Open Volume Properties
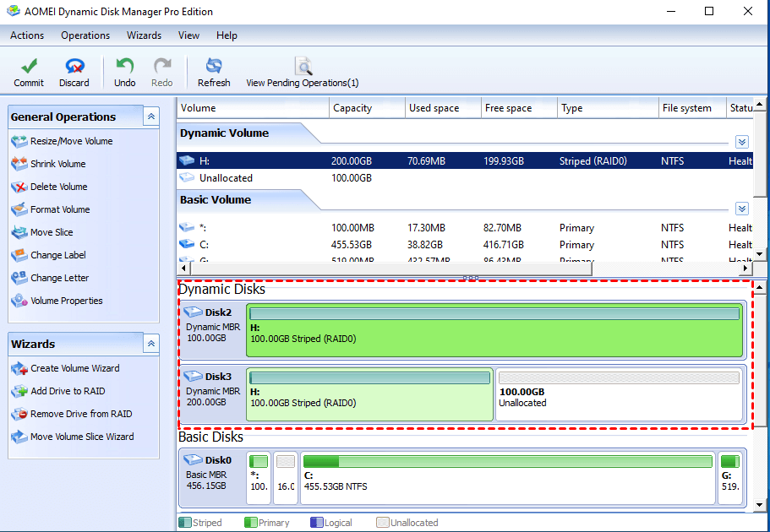The height and width of the screenshot is (532, 770). [66, 301]
